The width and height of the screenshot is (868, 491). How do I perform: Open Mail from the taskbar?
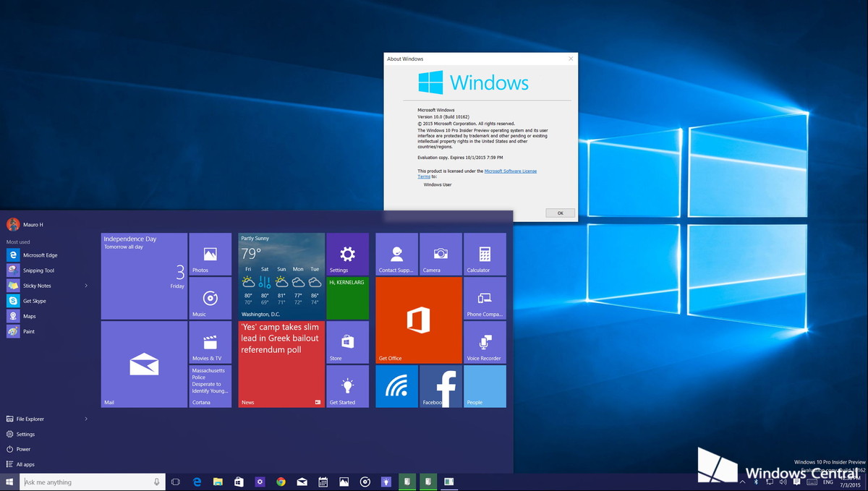(302, 482)
